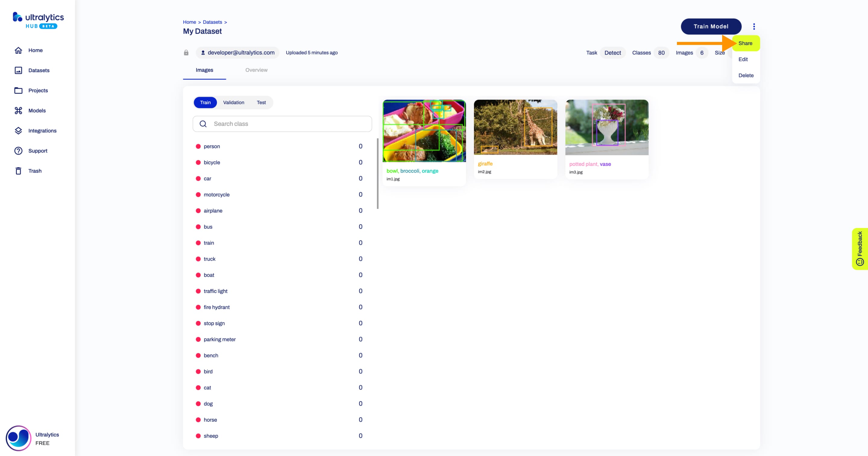The height and width of the screenshot is (456, 868).
Task: Click the lock icon next to dataset
Action: tap(186, 52)
